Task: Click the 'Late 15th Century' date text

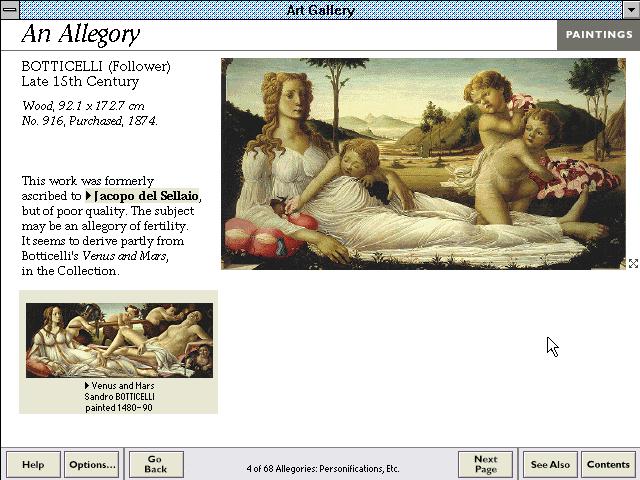Action: point(80,81)
